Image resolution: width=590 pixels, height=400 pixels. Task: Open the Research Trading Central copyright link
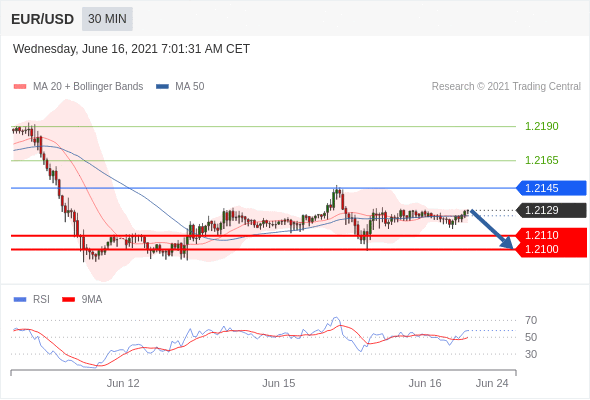coord(506,87)
